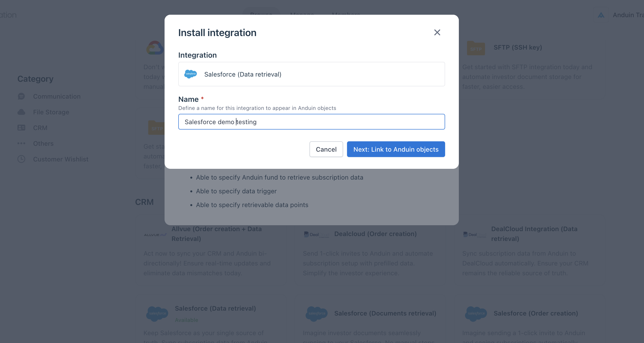Screen dimensions: 644x343
Task: Select the File Storage category
Action: (x=51, y=112)
